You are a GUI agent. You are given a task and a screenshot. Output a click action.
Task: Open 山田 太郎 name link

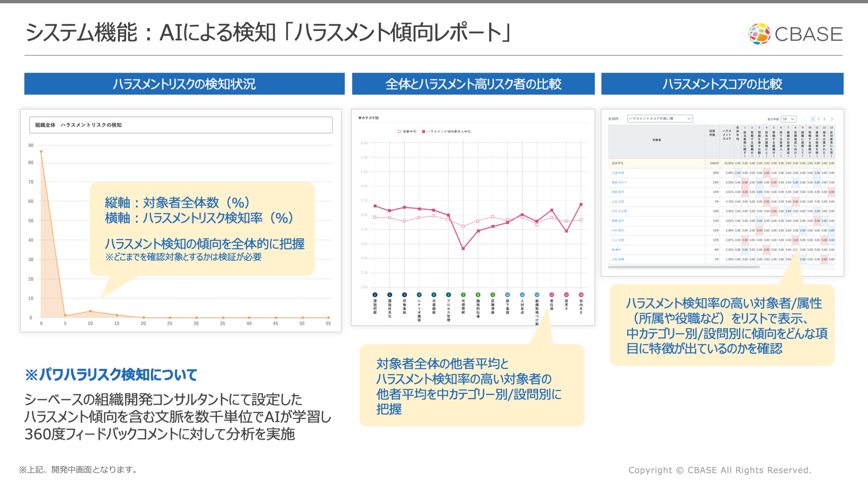(x=618, y=202)
